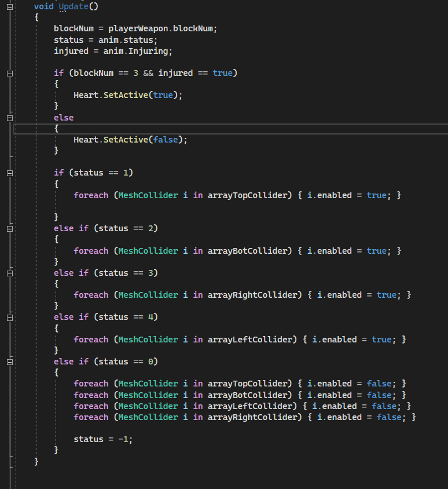This screenshot has height=489, width=448.
Task: Collapse the void Update() method
Action: click(x=10, y=6)
